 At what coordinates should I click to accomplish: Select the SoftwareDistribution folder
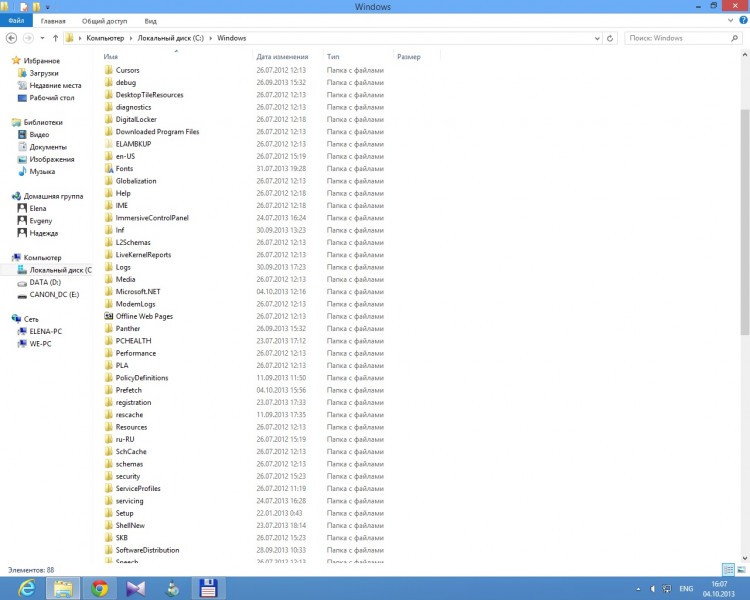click(147, 550)
